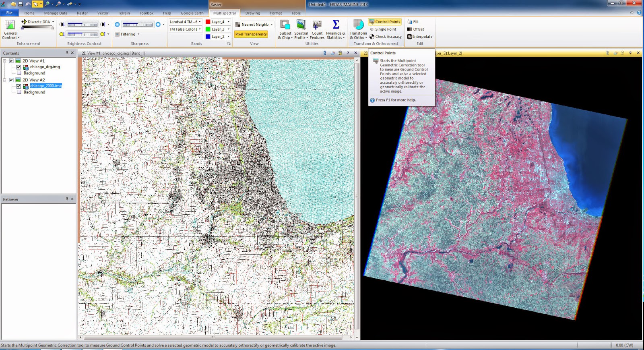The image size is (644, 350).
Task: Click the Open folder icon in quick access toolbar
Action: (13, 4)
